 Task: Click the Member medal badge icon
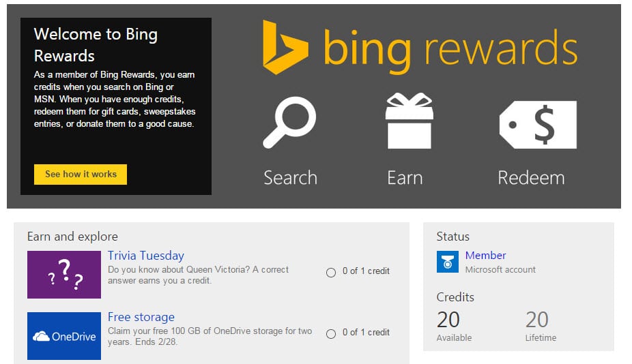coord(447,262)
